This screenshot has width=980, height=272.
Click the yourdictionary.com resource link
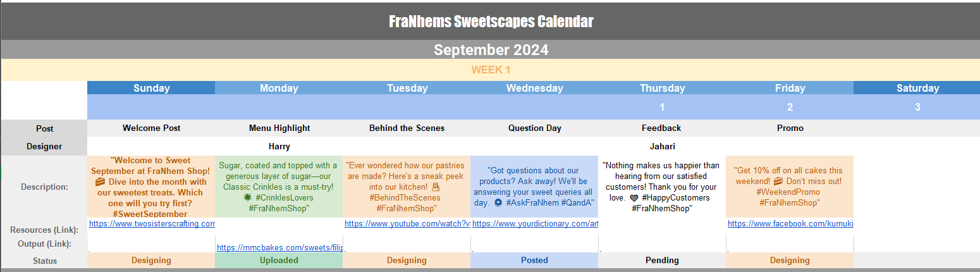(x=534, y=224)
